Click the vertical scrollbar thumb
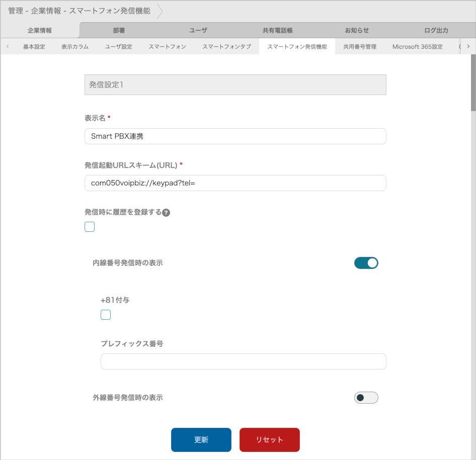Screen dimensions: 476x460 (473, 83)
